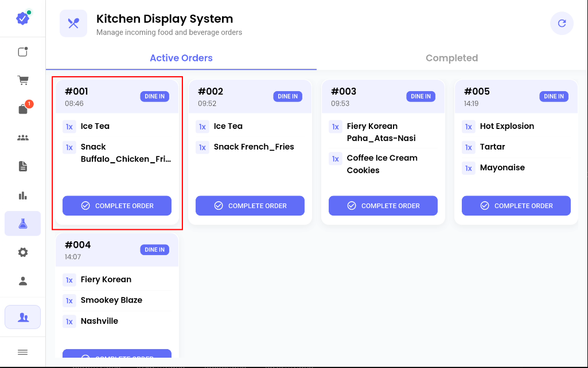Complete order #002

[250, 206]
